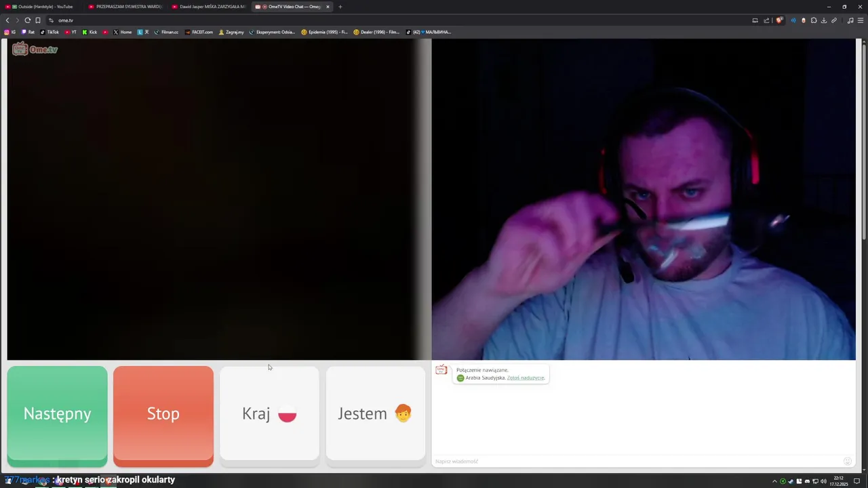This screenshot has width=868, height=488.
Task: Click the Zgłoś nadużycie report link
Action: pos(526,378)
